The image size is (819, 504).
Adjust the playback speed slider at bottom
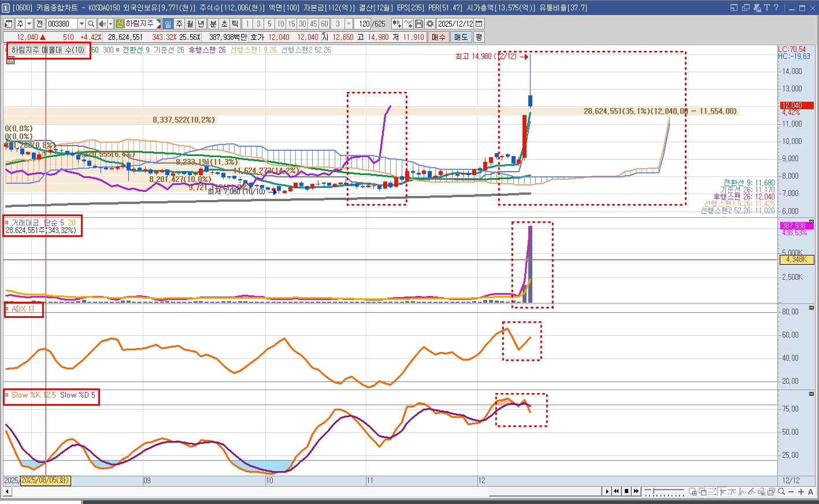coord(653,490)
